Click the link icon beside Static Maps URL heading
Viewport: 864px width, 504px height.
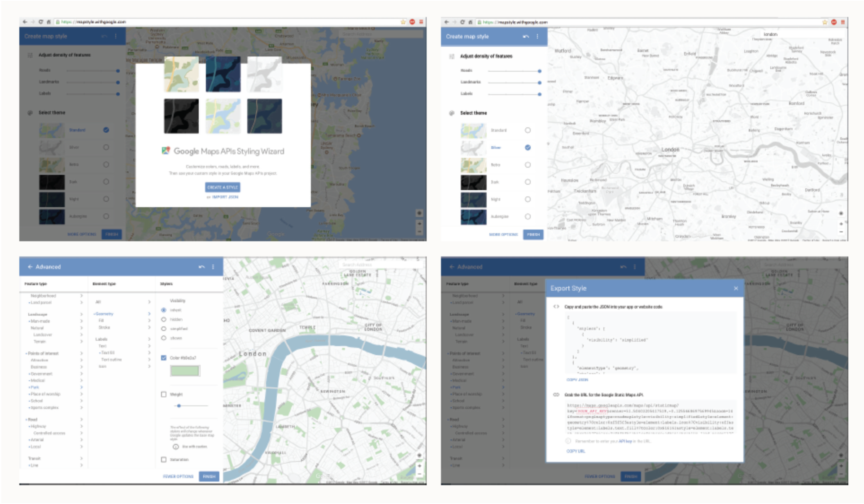[x=556, y=395]
